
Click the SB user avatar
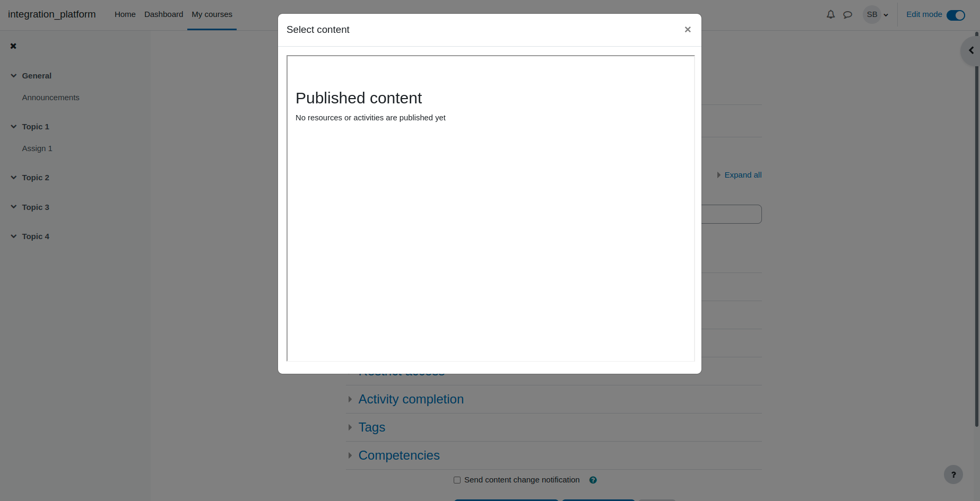coord(872,15)
